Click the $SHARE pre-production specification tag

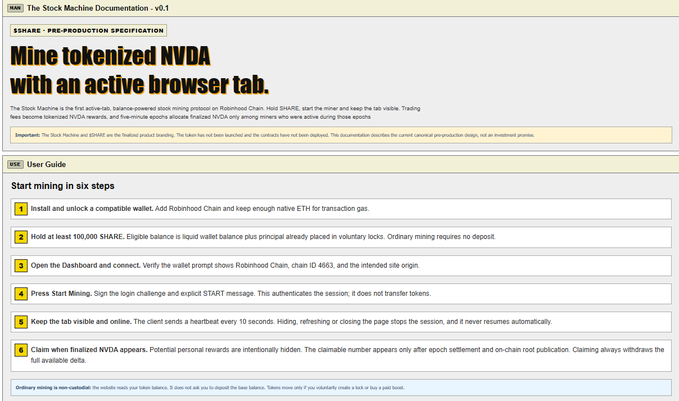(x=88, y=30)
